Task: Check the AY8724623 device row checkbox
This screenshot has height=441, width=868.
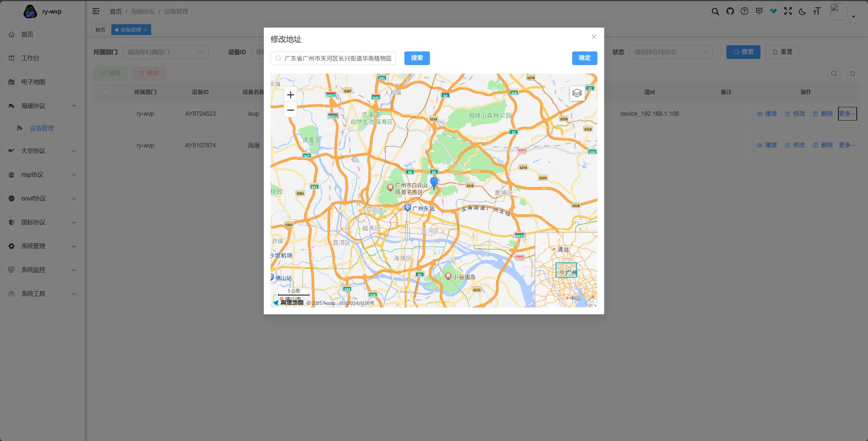Action: (105, 114)
